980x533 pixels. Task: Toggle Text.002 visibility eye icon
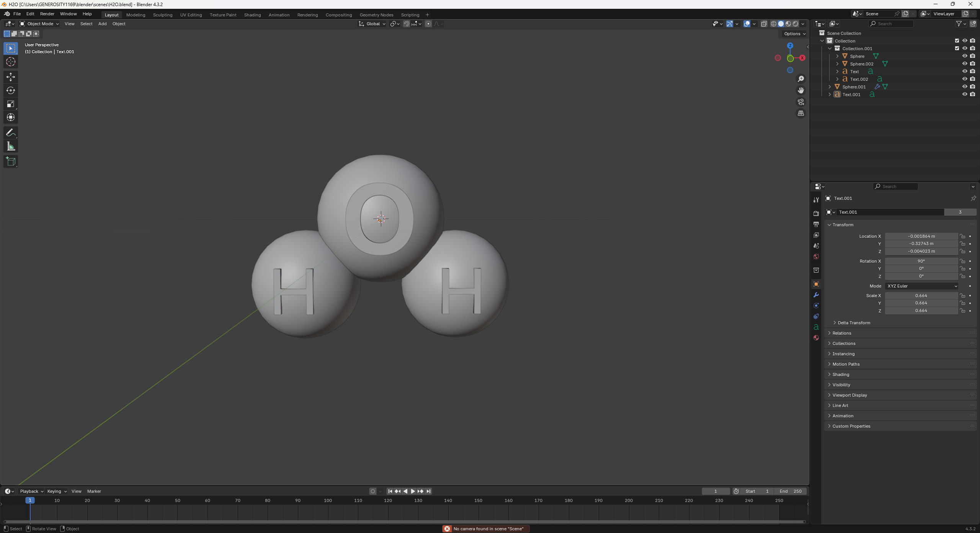click(965, 79)
